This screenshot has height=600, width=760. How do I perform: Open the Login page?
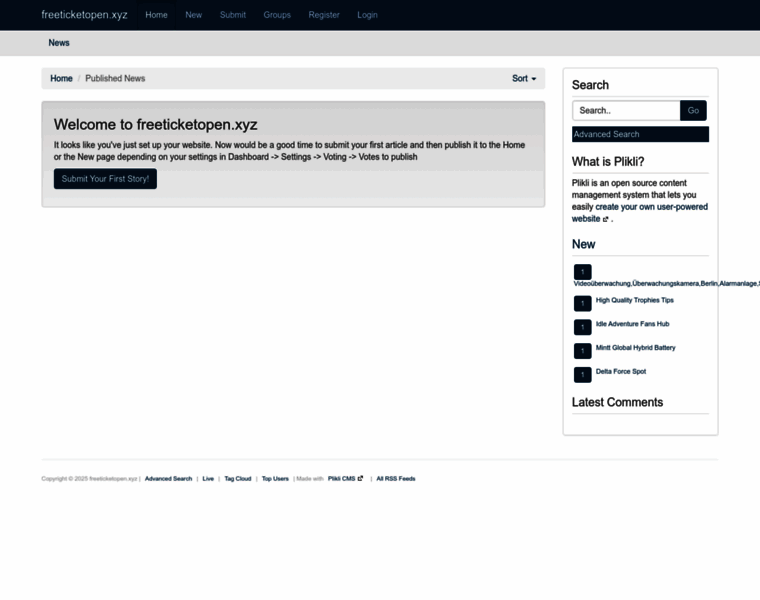click(367, 15)
